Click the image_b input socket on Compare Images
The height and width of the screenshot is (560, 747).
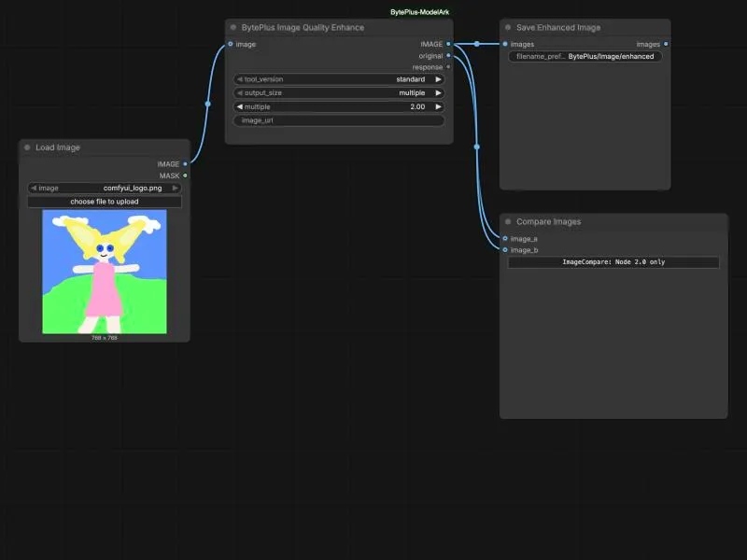click(505, 250)
